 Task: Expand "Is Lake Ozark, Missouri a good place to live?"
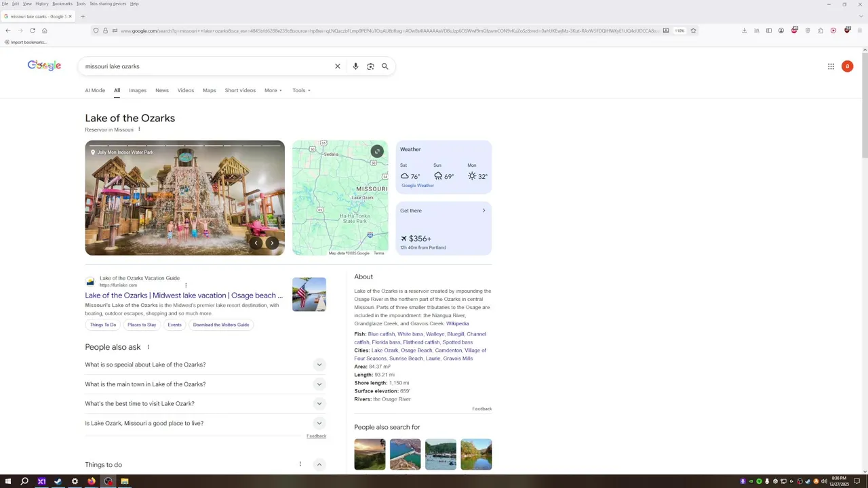point(205,424)
